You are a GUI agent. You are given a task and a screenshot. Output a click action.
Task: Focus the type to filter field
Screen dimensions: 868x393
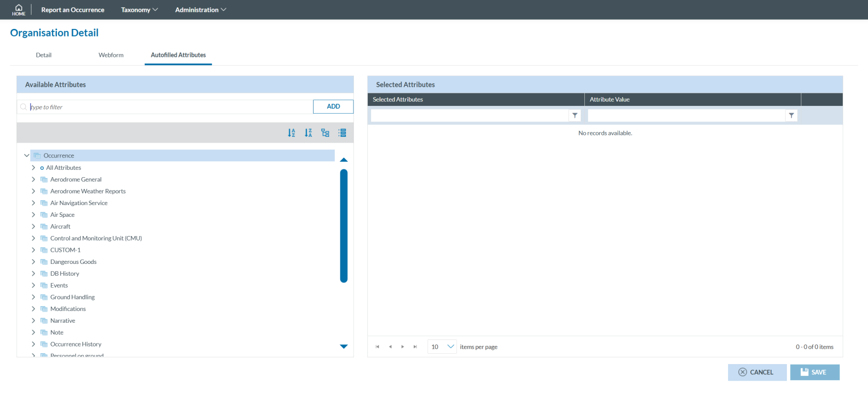click(x=171, y=107)
